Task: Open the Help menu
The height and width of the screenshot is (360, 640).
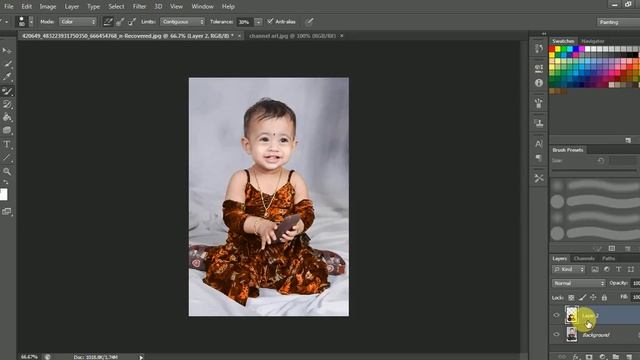Action: point(228,7)
